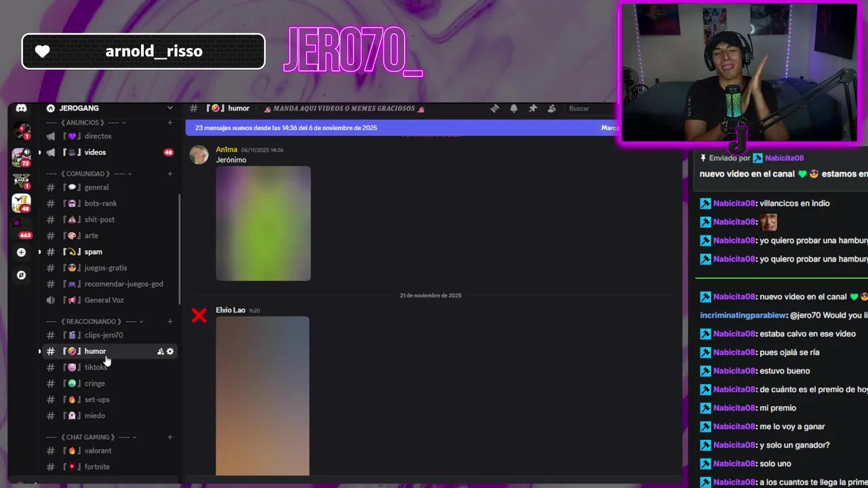Select the humor channel

108,351
